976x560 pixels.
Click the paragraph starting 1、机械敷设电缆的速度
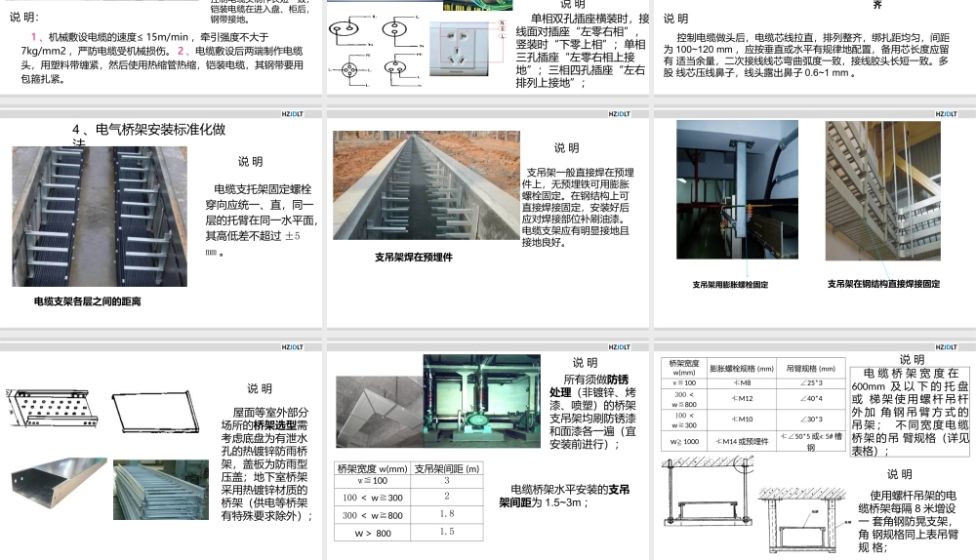(162, 58)
